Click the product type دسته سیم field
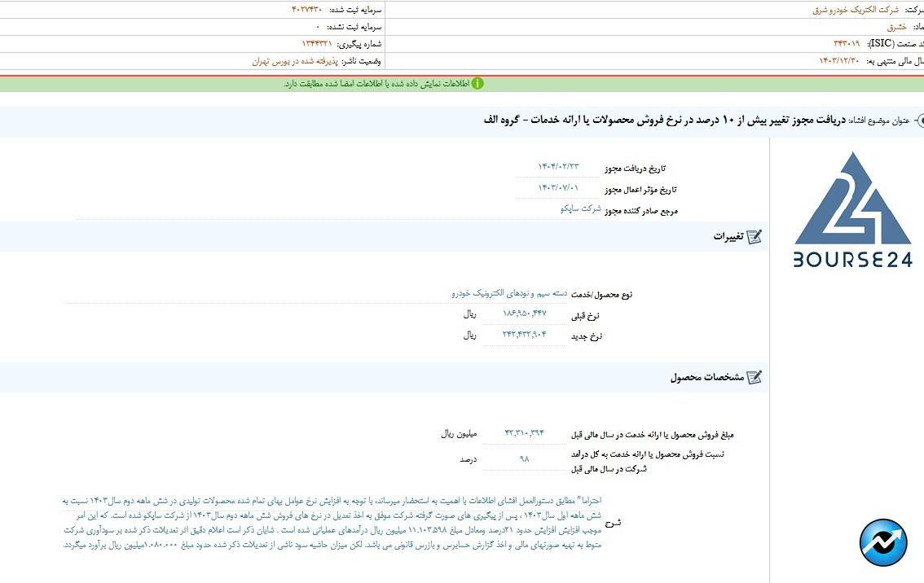Screen dimensions: 924x583 tap(509, 292)
